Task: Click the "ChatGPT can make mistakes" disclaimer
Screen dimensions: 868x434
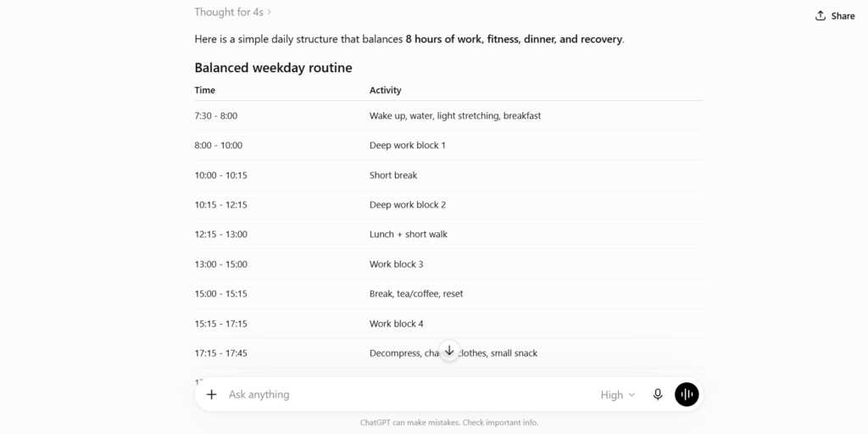Action: 449,422
